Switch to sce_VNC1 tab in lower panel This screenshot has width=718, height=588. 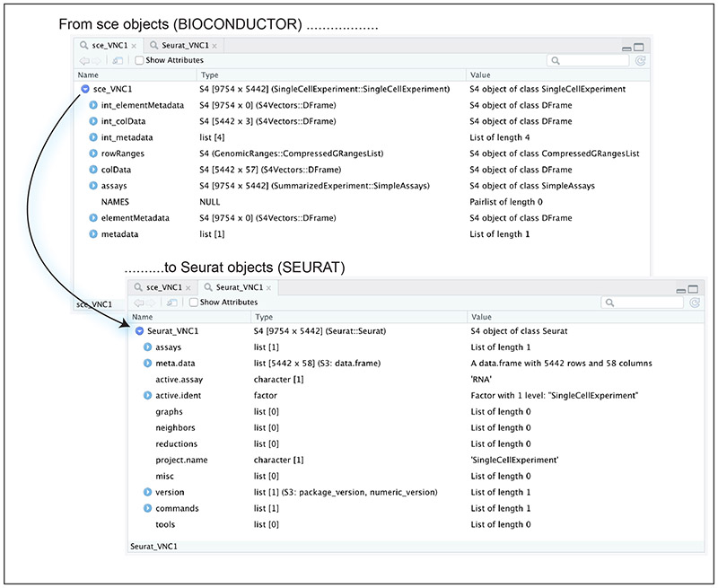pos(163,287)
